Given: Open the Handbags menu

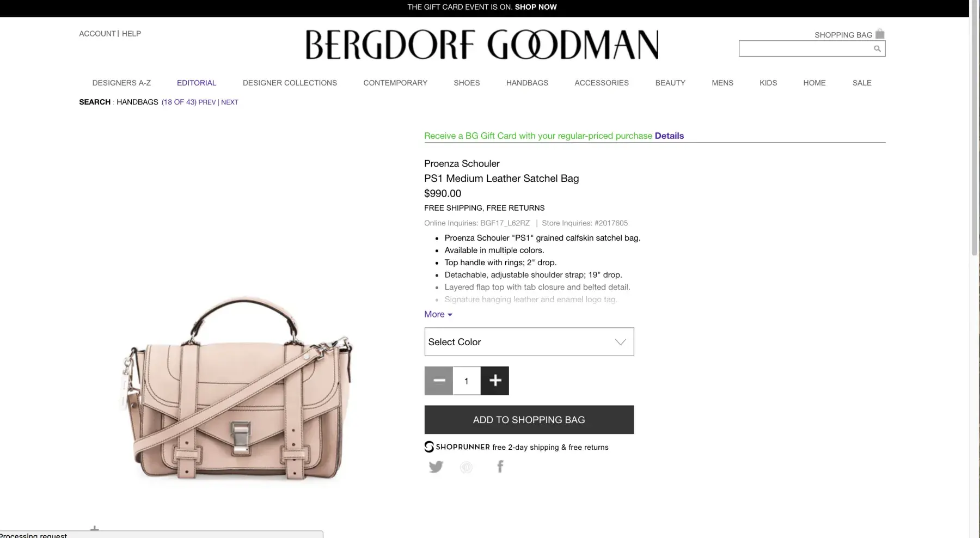Looking at the screenshot, I should pyautogui.click(x=527, y=83).
